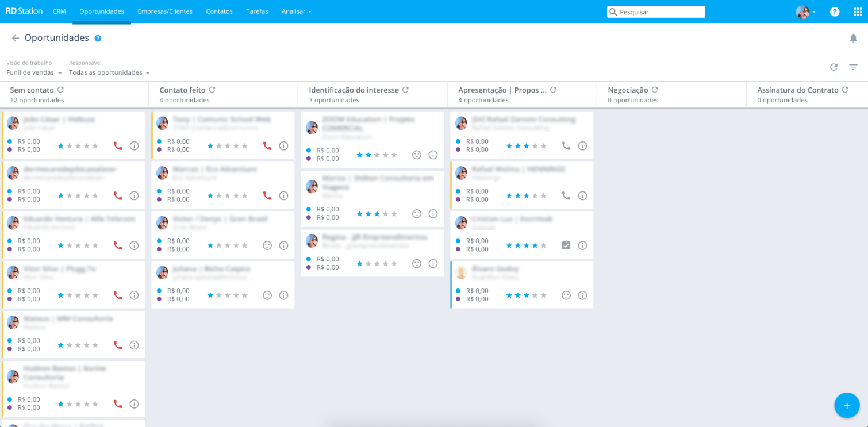Refresh the Assinatura do Contrato column
Viewport: 868px width, 427px height.
click(x=845, y=90)
